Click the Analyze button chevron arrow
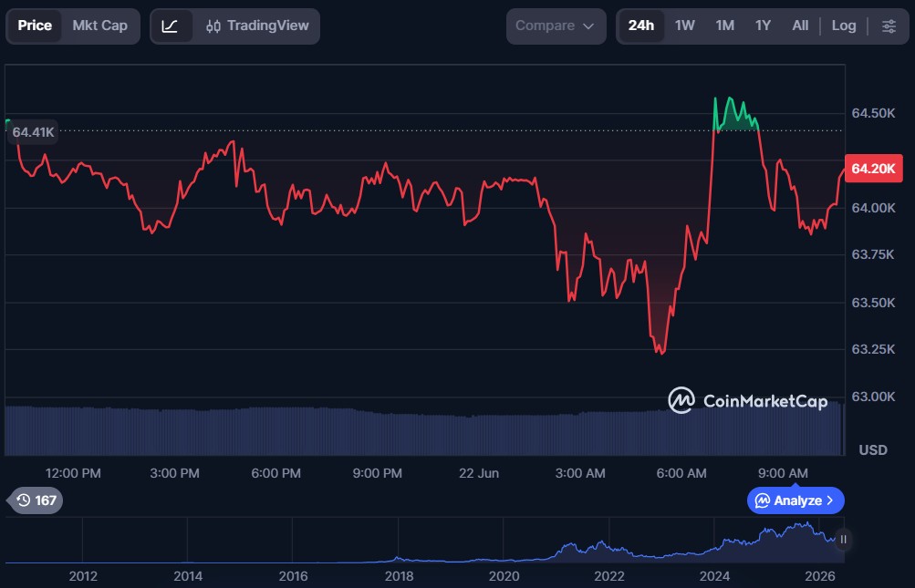The height and width of the screenshot is (588, 915). [x=830, y=500]
